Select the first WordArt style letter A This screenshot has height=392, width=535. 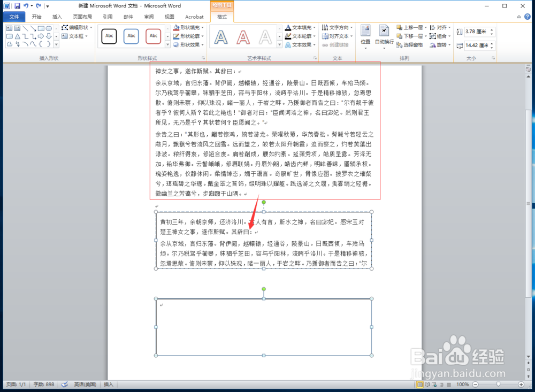point(221,37)
